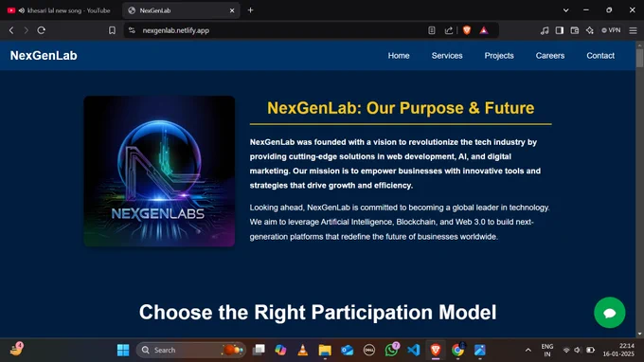Open Brave Shields lion icon

point(467,30)
